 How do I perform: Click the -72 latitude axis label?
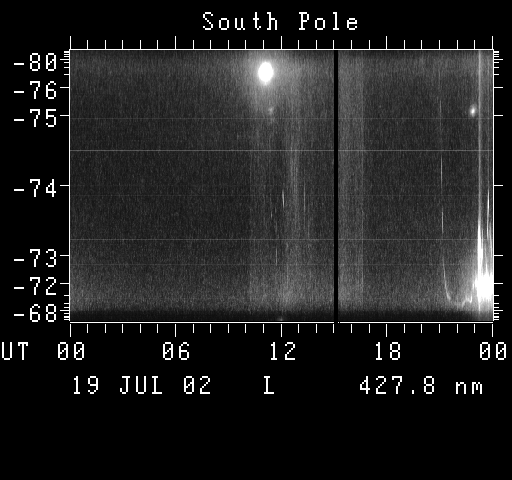point(35,286)
